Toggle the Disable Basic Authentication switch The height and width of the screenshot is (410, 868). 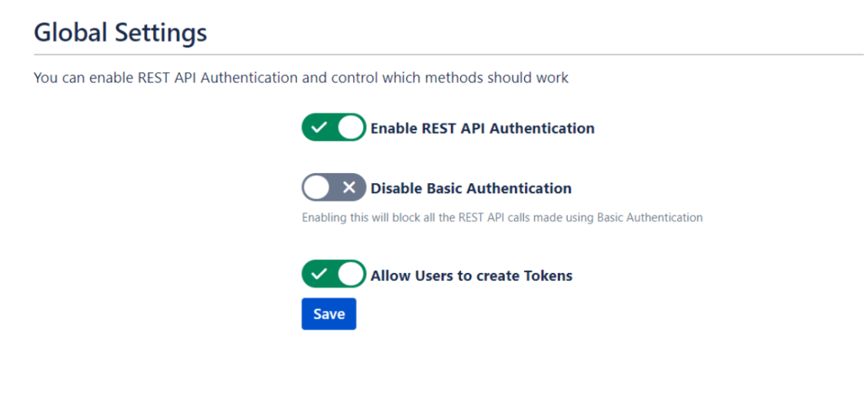pos(334,187)
